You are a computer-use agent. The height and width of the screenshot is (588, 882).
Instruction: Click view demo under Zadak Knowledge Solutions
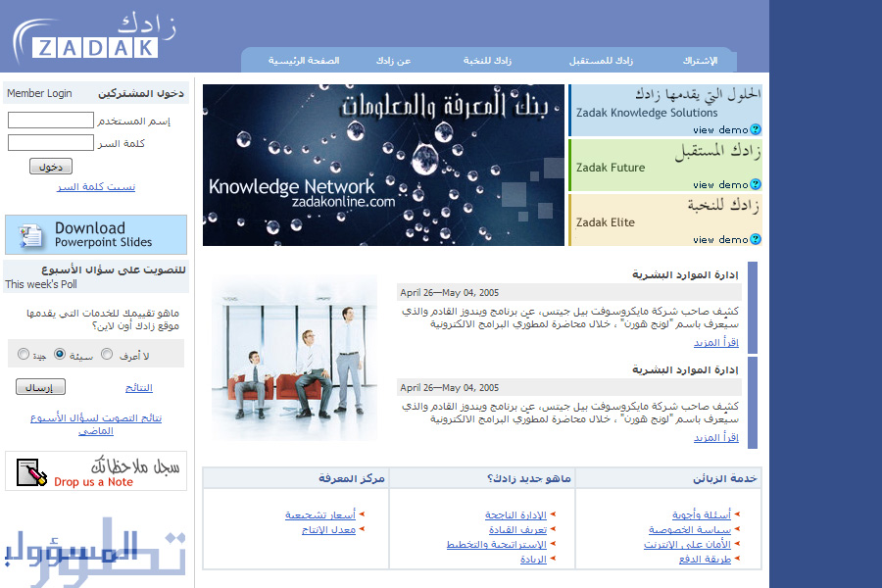tap(720, 130)
